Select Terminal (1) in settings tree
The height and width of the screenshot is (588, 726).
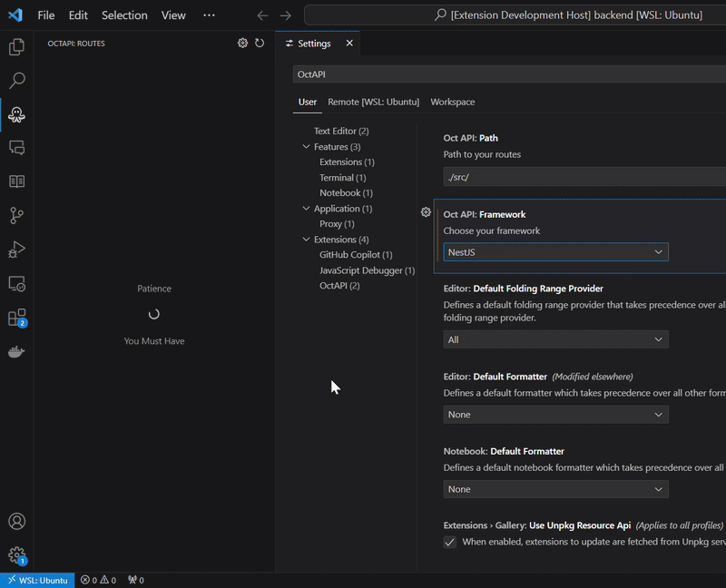(x=343, y=178)
